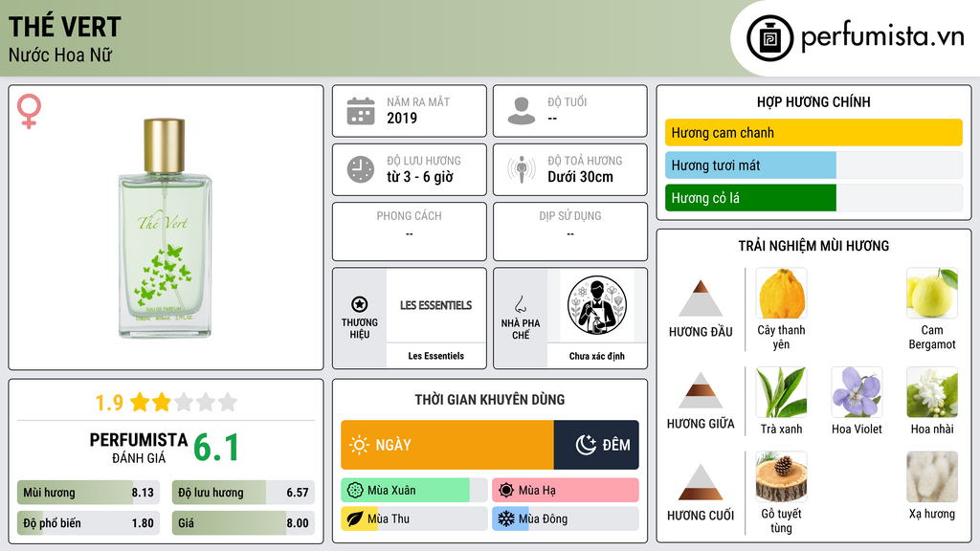Click the Hương cam chanh yellow bar

pyautogui.click(x=813, y=132)
